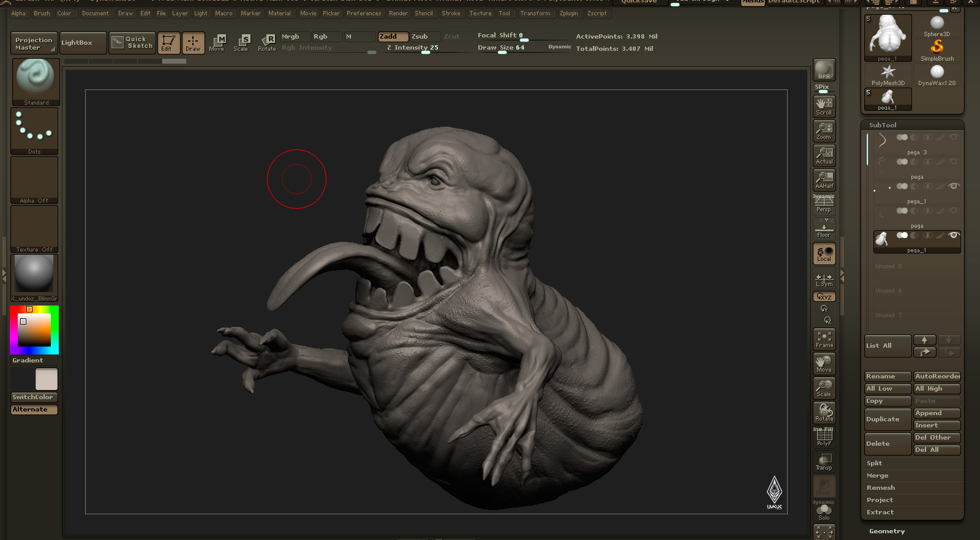Pick a color in the color picker square

tap(34, 330)
